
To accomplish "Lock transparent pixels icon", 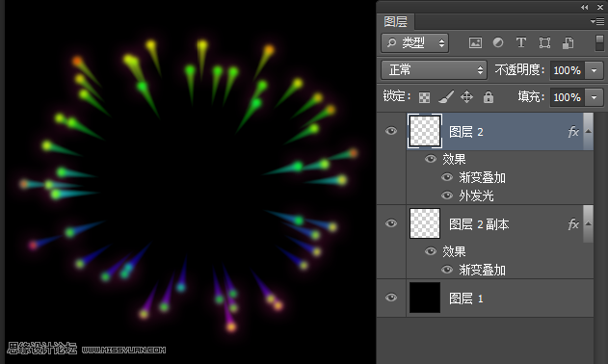I will [x=424, y=97].
